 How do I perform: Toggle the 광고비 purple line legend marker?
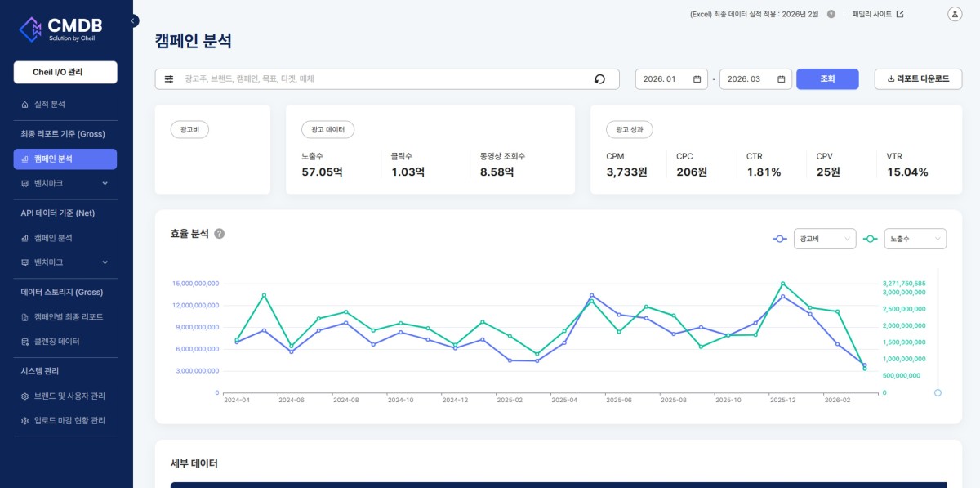pyautogui.click(x=780, y=239)
